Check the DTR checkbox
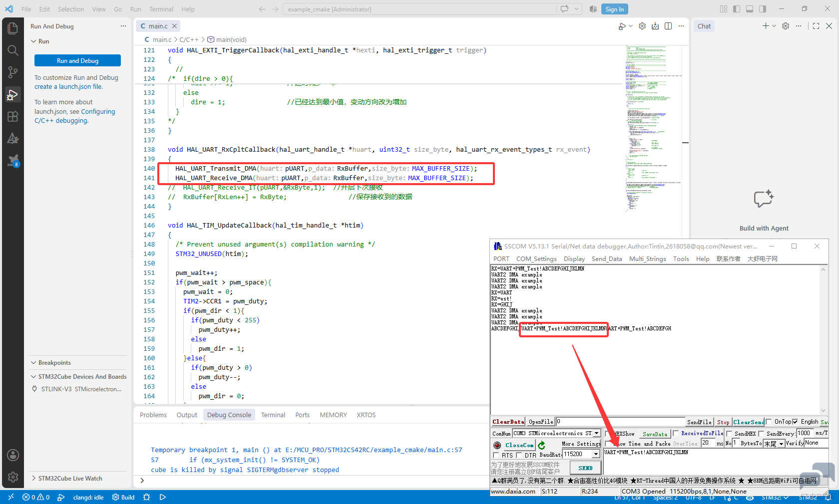 click(x=519, y=455)
